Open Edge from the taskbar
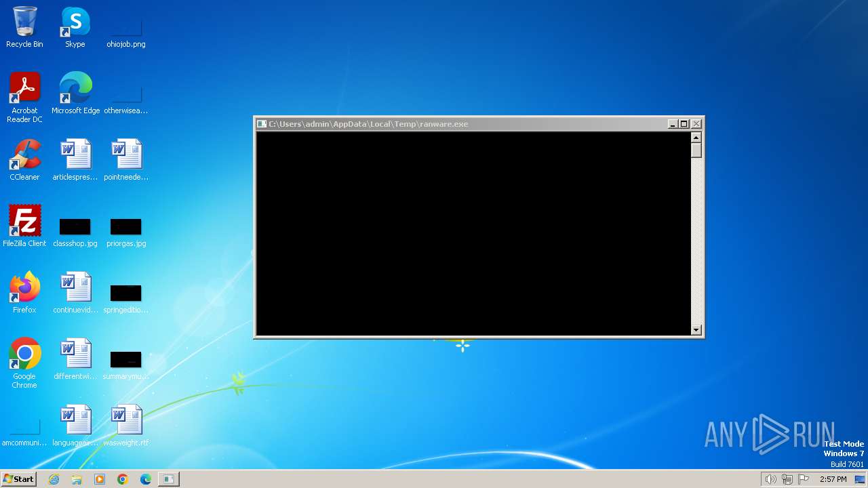This screenshot has width=868, height=488. click(x=146, y=479)
